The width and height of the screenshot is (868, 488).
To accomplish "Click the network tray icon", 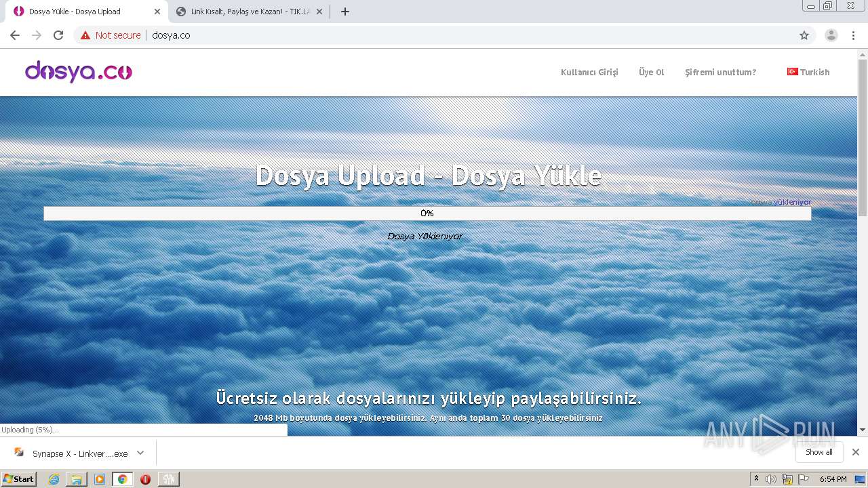I will point(787,479).
